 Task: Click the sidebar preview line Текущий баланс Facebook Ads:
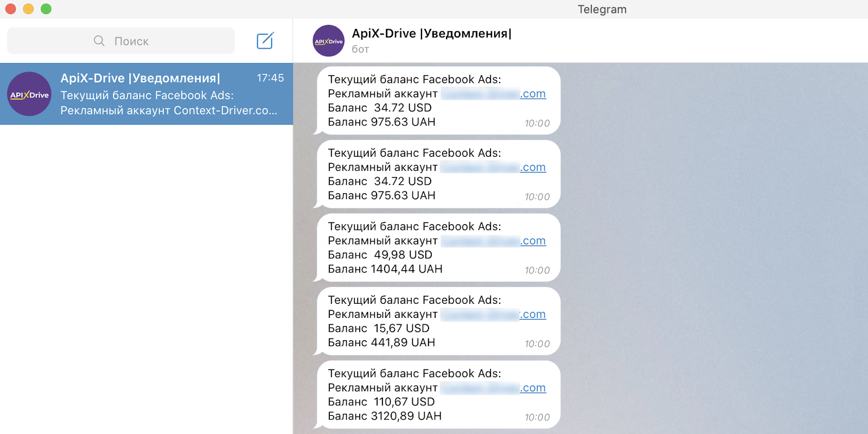coord(147,95)
